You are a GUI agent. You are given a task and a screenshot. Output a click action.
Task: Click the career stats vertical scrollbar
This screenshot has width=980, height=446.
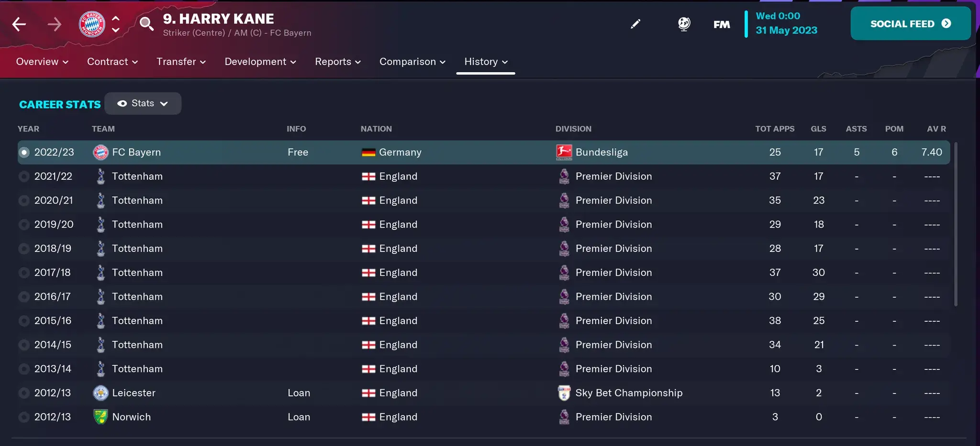click(x=956, y=224)
